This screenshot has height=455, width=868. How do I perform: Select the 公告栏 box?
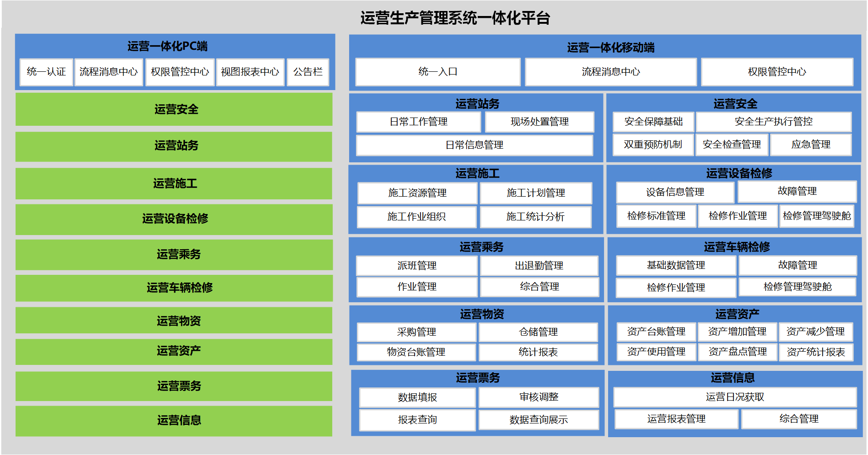coord(307,72)
